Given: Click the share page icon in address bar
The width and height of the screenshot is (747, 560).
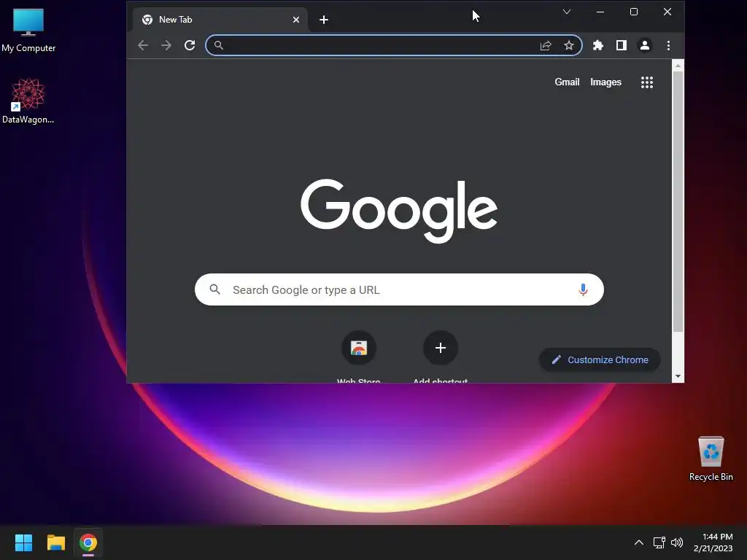Looking at the screenshot, I should 546,45.
